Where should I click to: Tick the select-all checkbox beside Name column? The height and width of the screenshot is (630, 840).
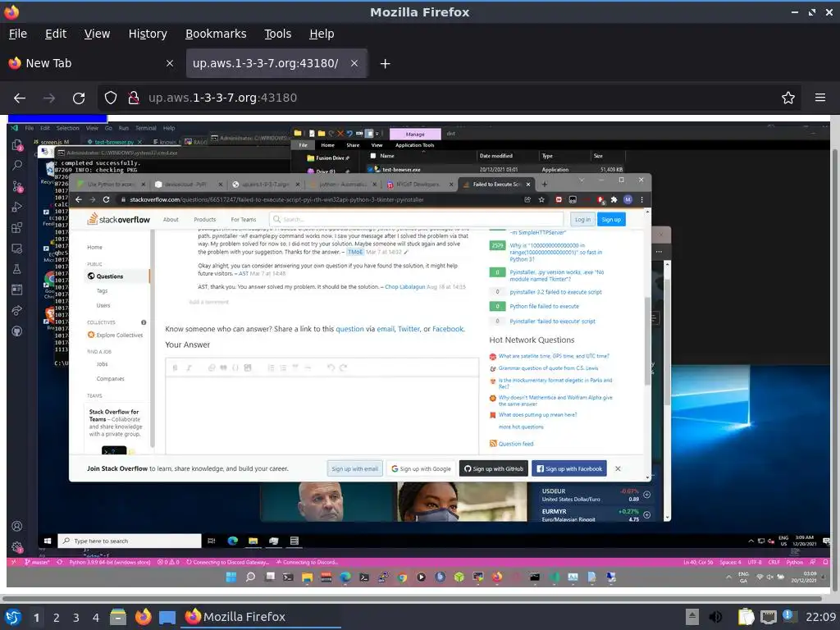(x=373, y=156)
